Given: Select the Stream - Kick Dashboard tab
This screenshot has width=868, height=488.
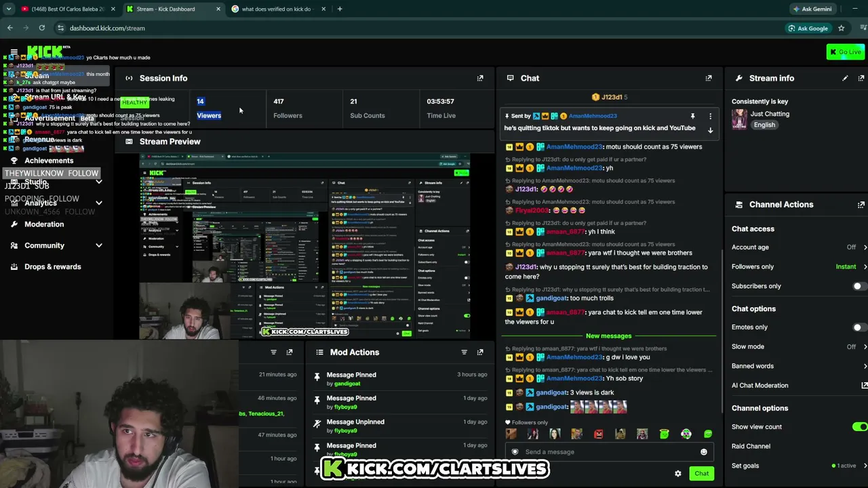Looking at the screenshot, I should 173,9.
